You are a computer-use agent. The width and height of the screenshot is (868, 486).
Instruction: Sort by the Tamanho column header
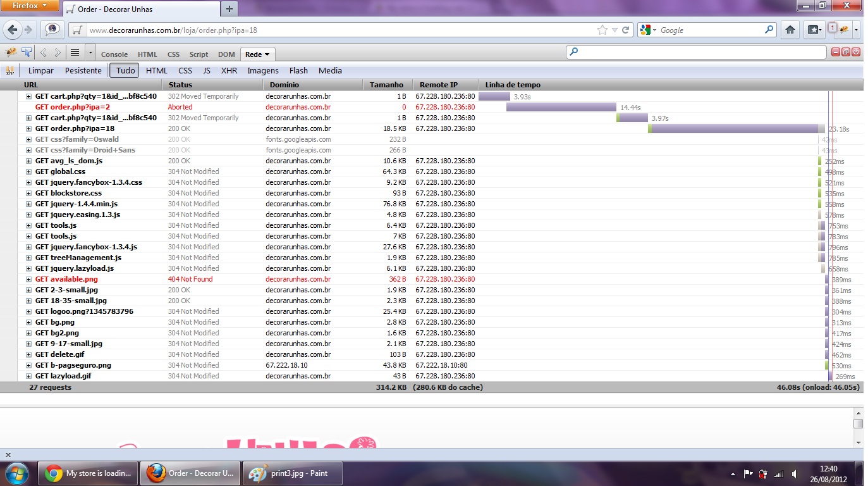[x=388, y=85]
